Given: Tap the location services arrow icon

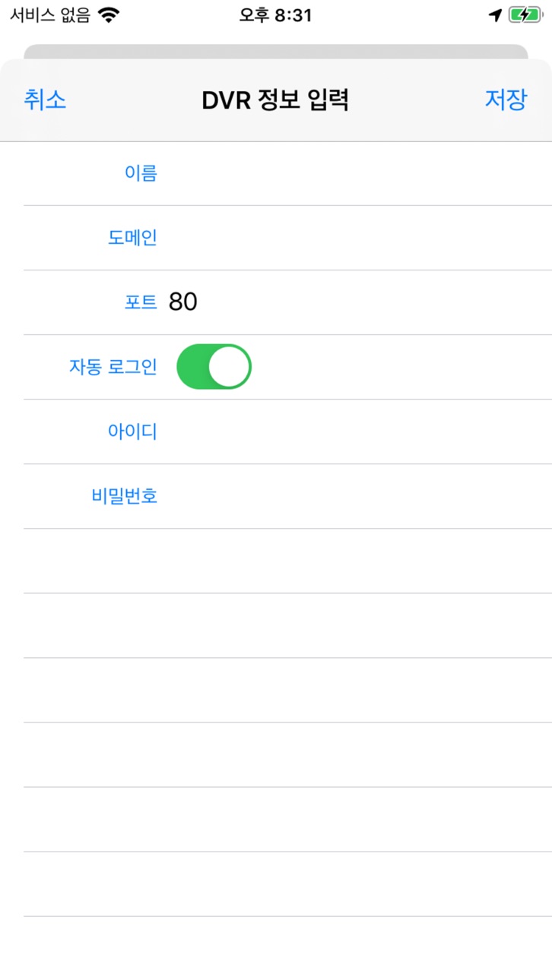Looking at the screenshot, I should point(495,15).
